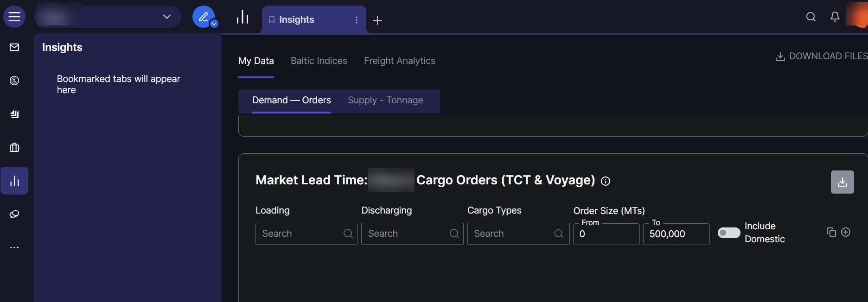Toggle the Include Domestic switch
The width and height of the screenshot is (868, 302).
[729, 233]
